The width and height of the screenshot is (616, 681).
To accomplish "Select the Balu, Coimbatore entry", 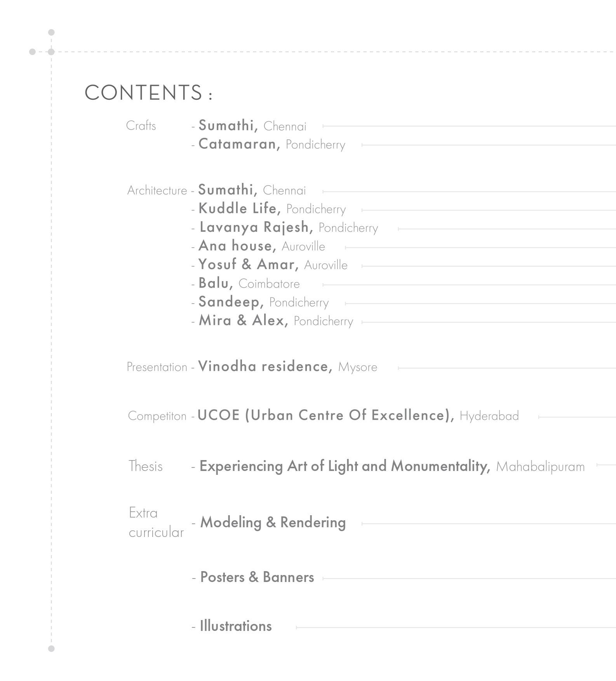I will point(249,283).
